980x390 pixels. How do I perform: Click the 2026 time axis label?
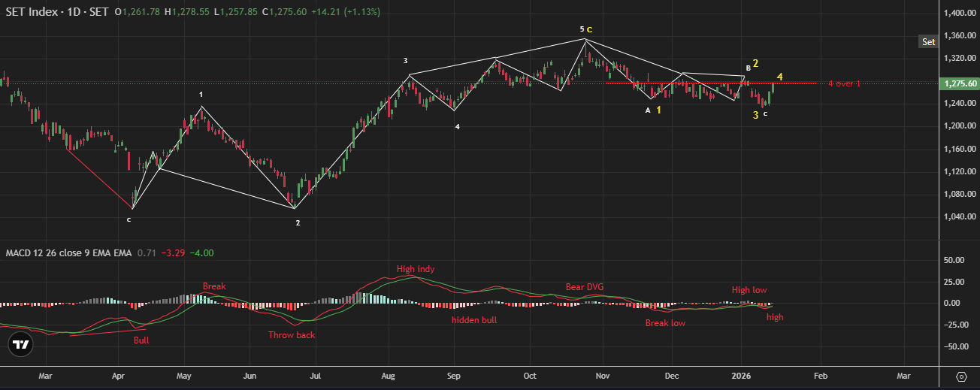[x=741, y=375]
